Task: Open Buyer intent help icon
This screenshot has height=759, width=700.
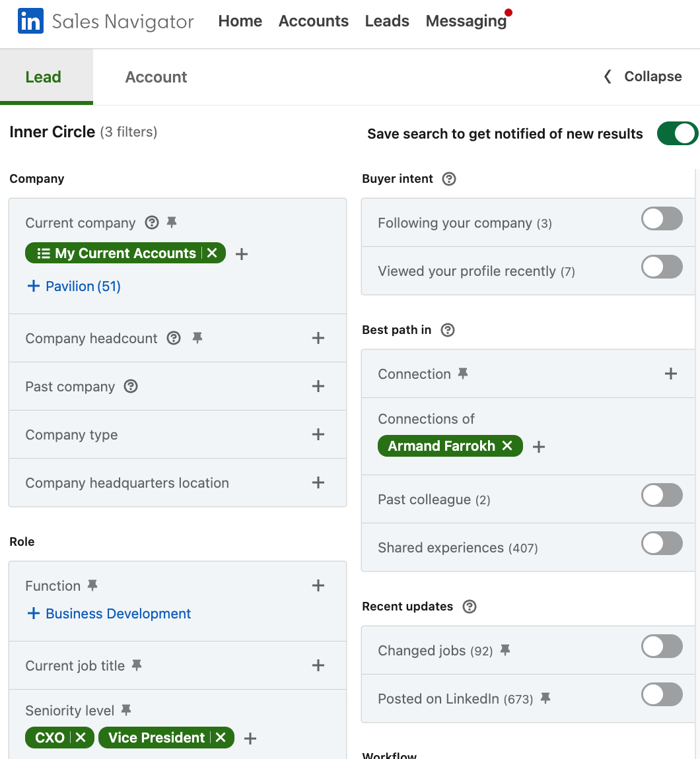Action: coord(449,179)
